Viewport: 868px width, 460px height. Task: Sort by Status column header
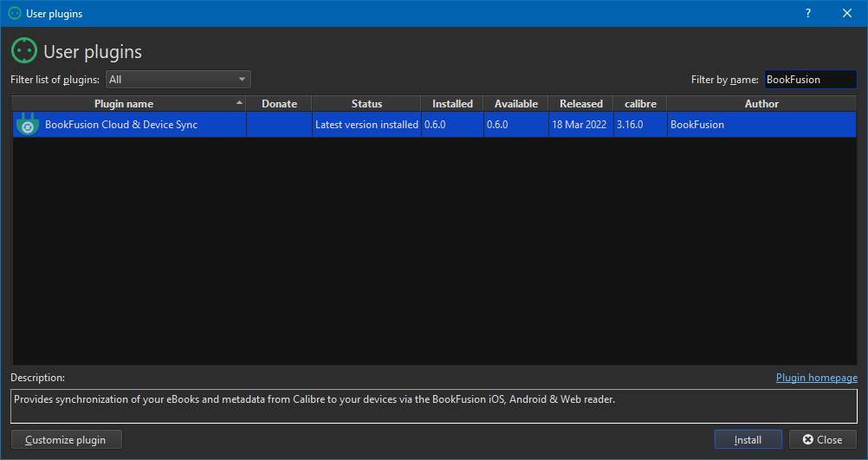click(366, 103)
